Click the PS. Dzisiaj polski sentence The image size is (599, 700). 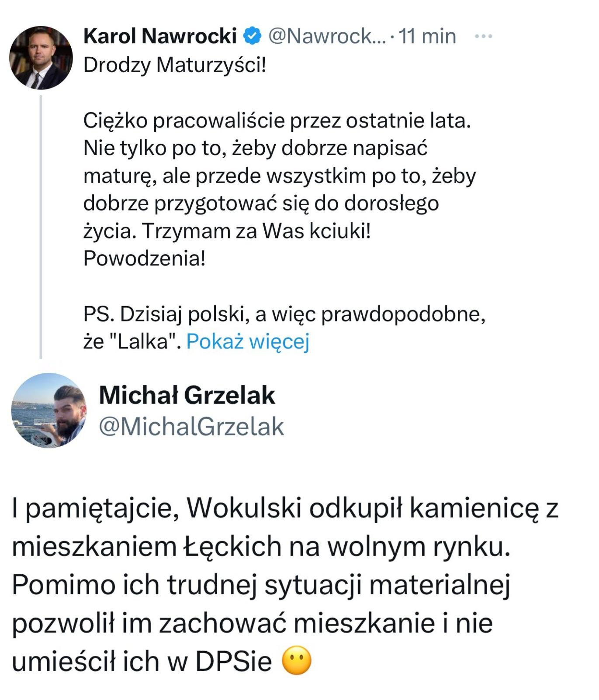(284, 328)
